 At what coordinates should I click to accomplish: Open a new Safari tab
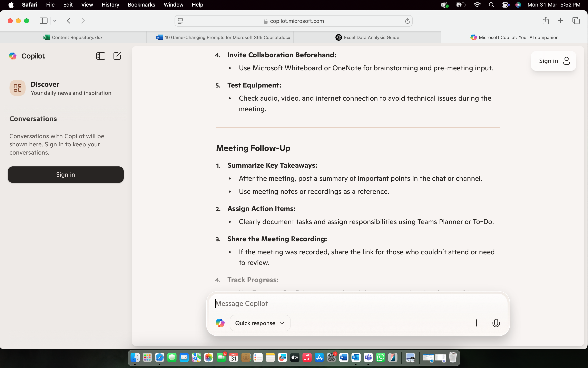pyautogui.click(x=560, y=21)
